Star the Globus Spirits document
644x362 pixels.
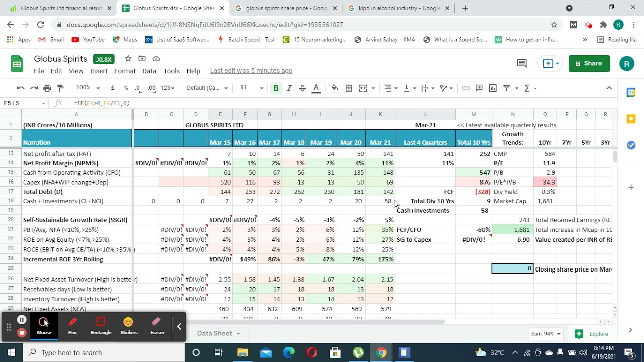pyautogui.click(x=128, y=59)
